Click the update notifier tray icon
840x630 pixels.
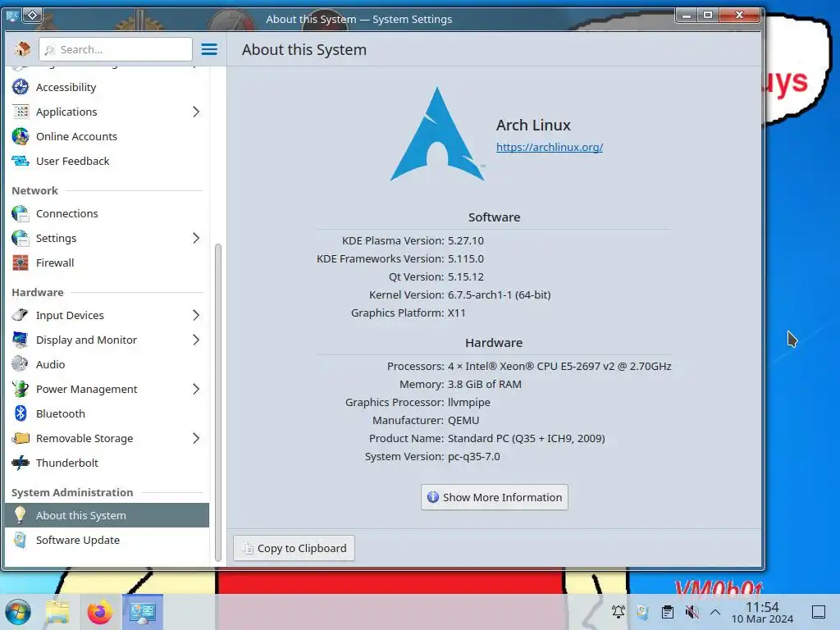(x=643, y=612)
